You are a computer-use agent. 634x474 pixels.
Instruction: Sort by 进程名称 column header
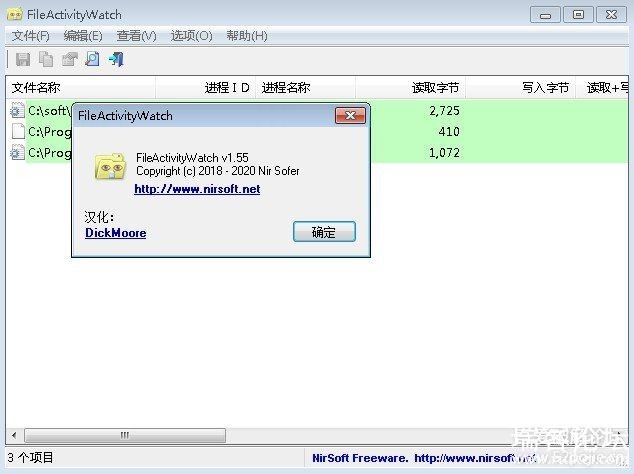[305, 88]
